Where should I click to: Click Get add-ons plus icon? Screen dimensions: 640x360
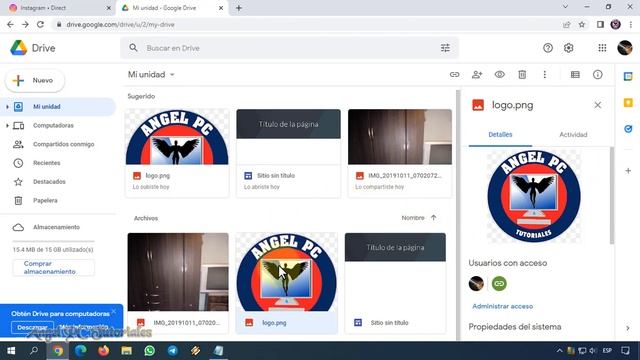pos(628,171)
